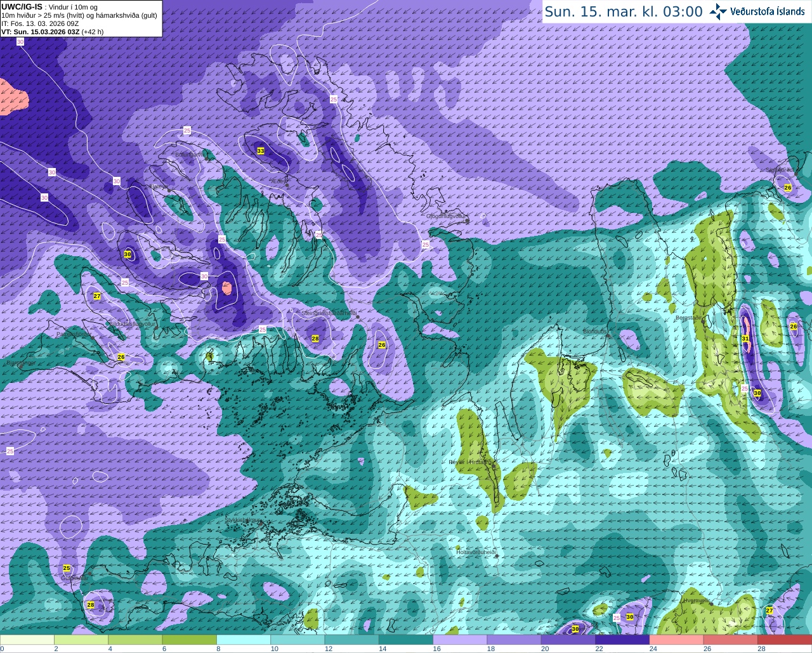812x653 pixels.
Task: Click the Siglufjörður station label
Action: 780,170
